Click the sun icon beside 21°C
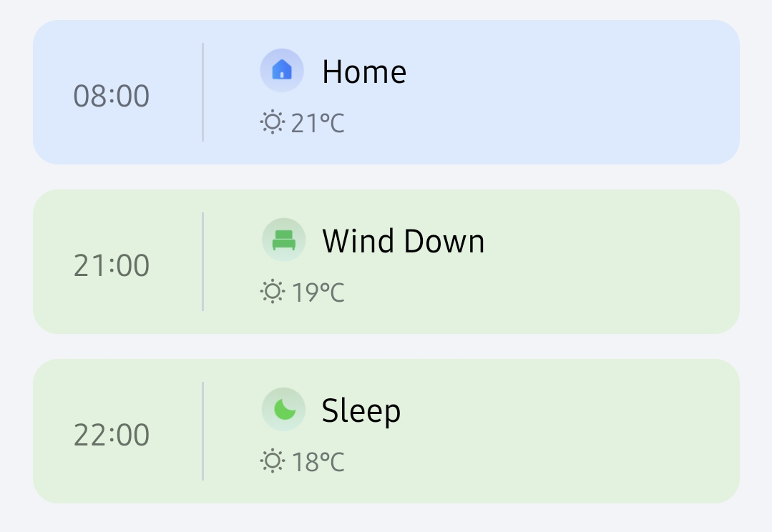Viewport: 772px width, 532px height. [x=272, y=123]
